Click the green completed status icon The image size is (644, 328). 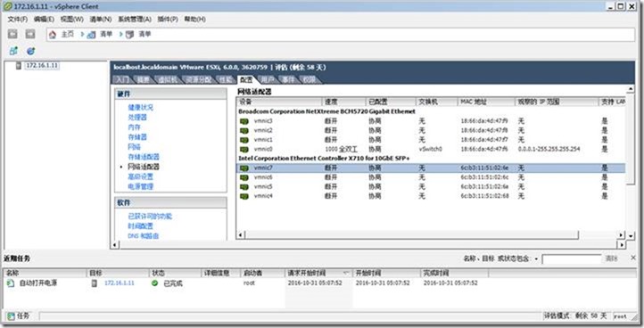click(155, 283)
